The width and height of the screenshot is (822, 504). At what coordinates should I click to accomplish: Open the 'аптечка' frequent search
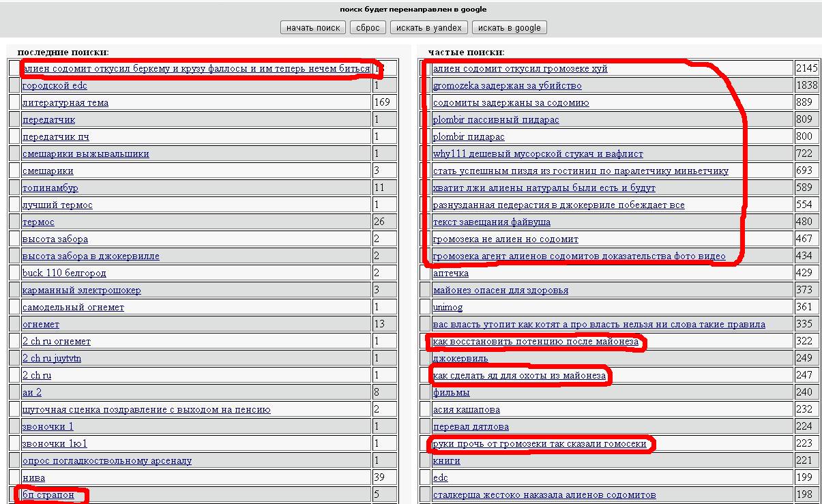click(x=451, y=273)
